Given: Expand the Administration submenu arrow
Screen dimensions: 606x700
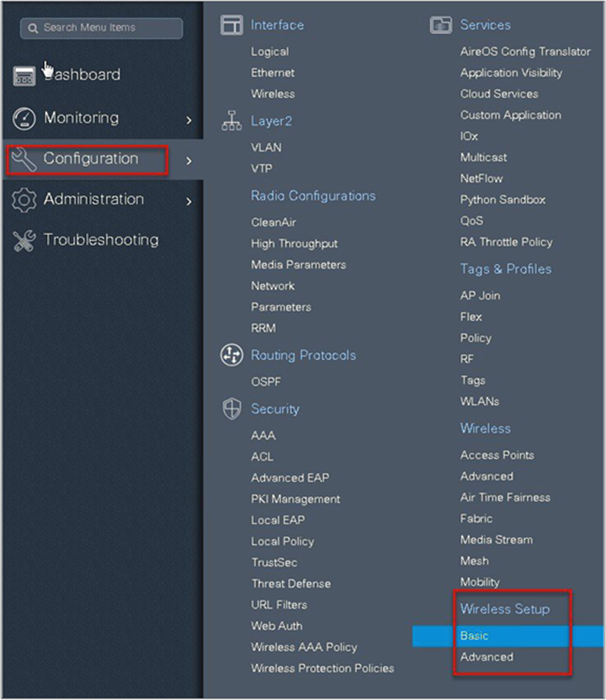Looking at the screenshot, I should click(x=189, y=202).
